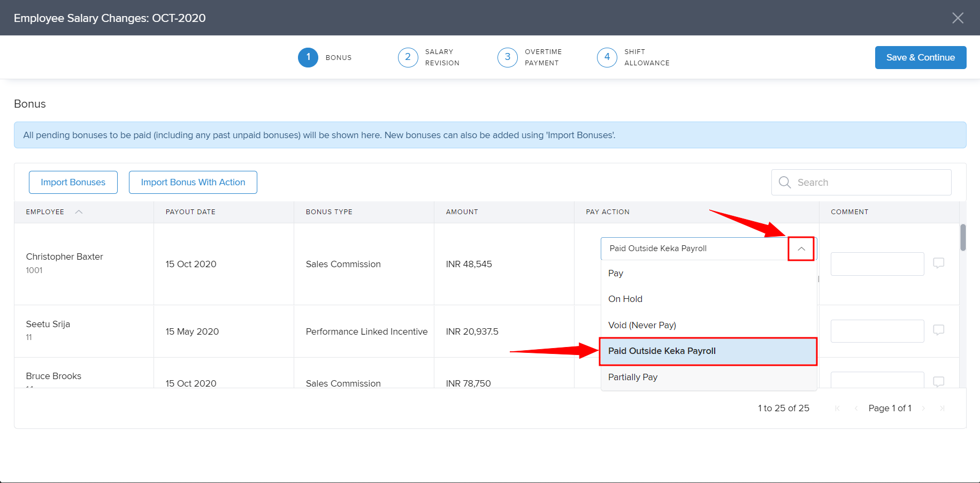
Task: Click Import Bonuses button
Action: [x=73, y=183]
